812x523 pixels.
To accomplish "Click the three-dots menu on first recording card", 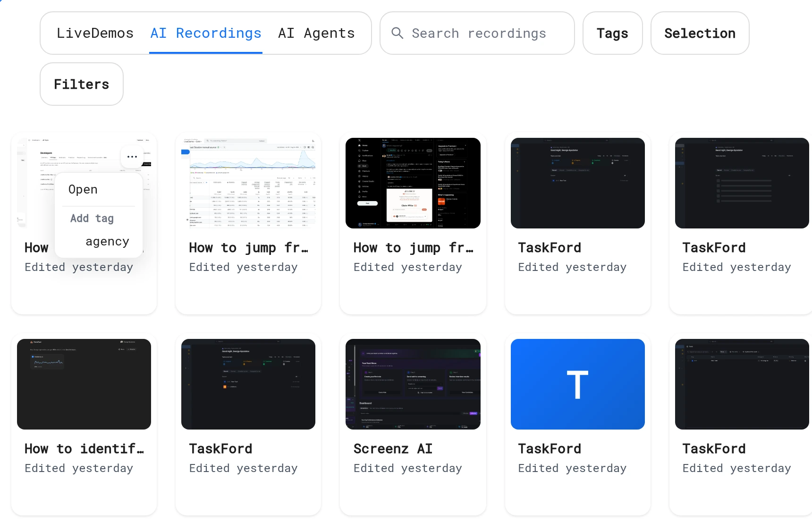I will click(132, 157).
